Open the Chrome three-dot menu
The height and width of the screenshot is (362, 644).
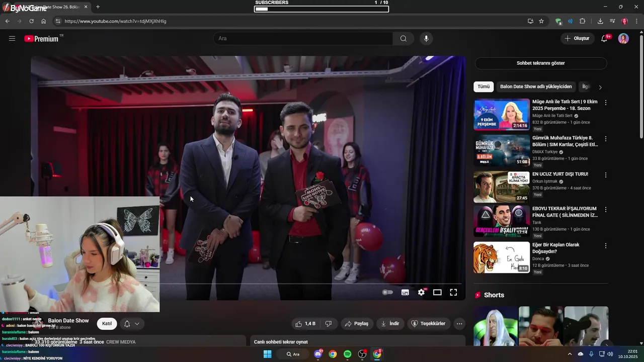click(x=636, y=21)
